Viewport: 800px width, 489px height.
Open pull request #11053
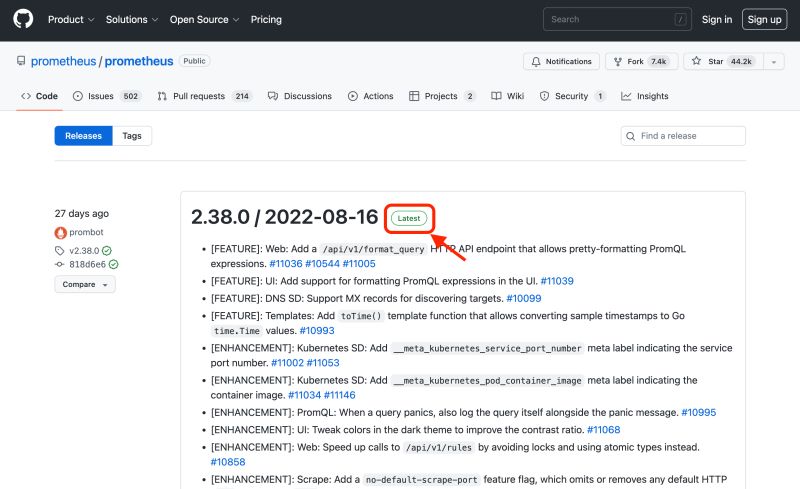point(323,363)
